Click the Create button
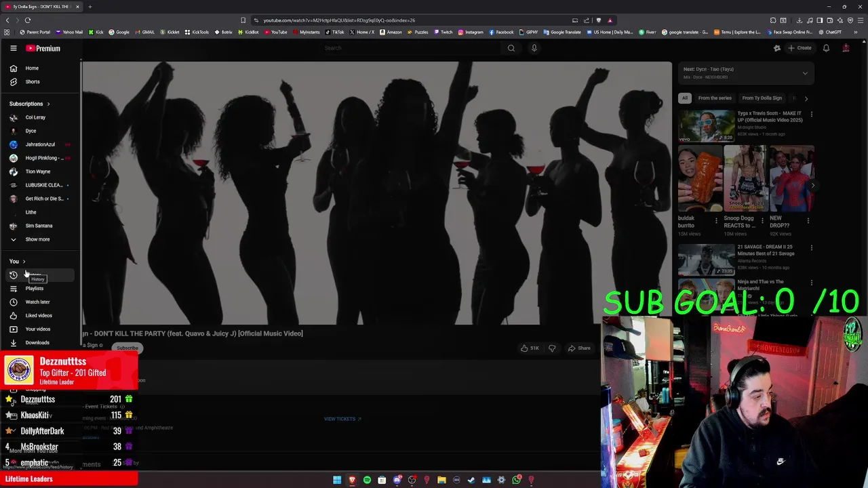 (x=800, y=48)
